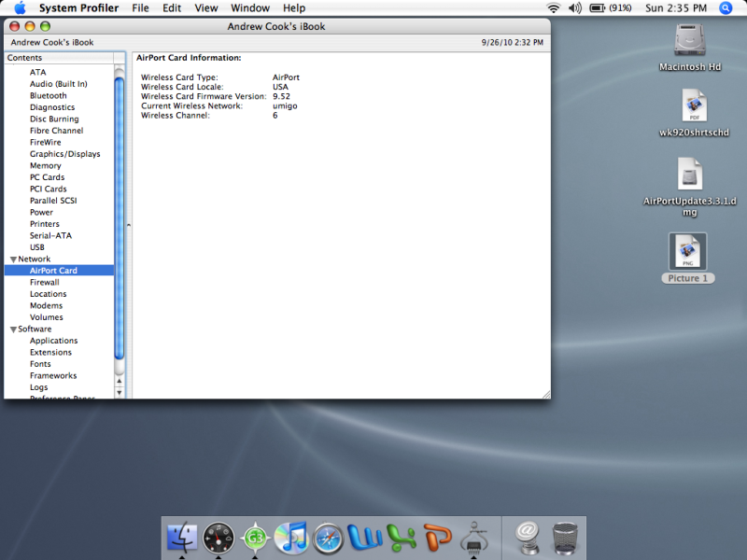Open Dashboard from the Dock
This screenshot has width=747, height=560.
[x=218, y=539]
